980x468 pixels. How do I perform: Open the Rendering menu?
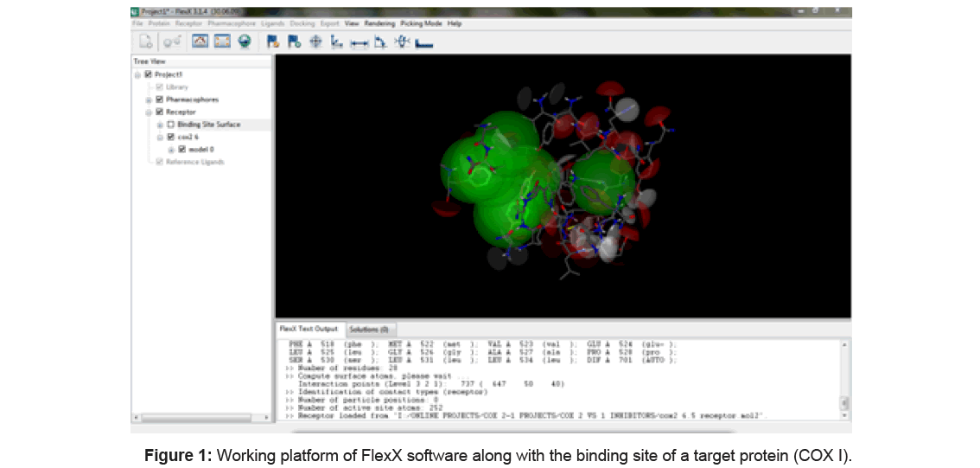coord(379,23)
